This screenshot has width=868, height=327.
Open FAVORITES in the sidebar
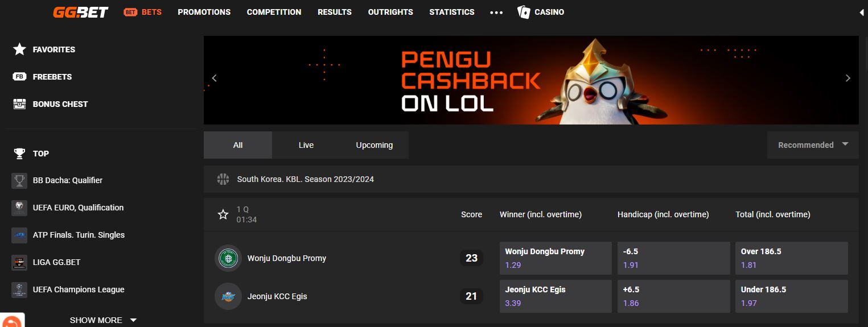[x=54, y=49]
